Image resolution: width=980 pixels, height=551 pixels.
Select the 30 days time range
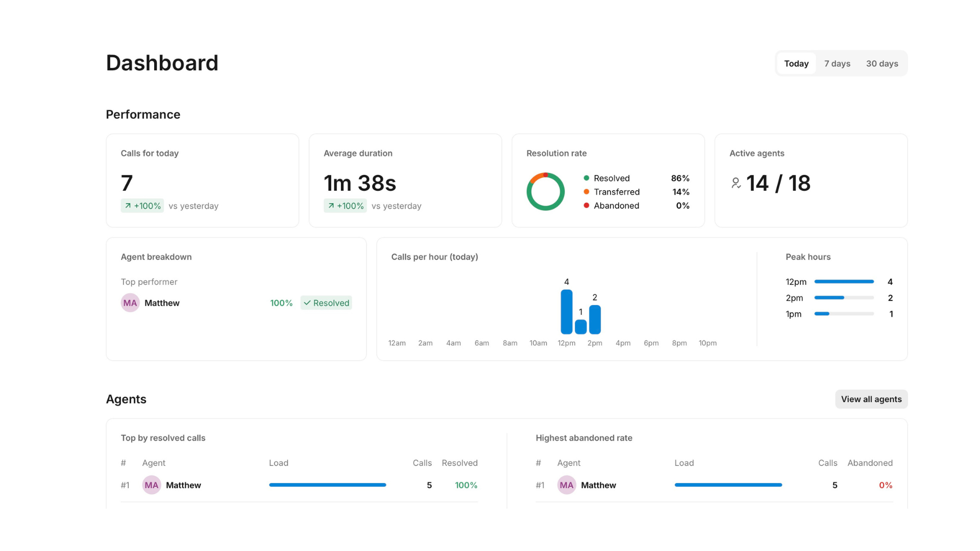coord(882,64)
